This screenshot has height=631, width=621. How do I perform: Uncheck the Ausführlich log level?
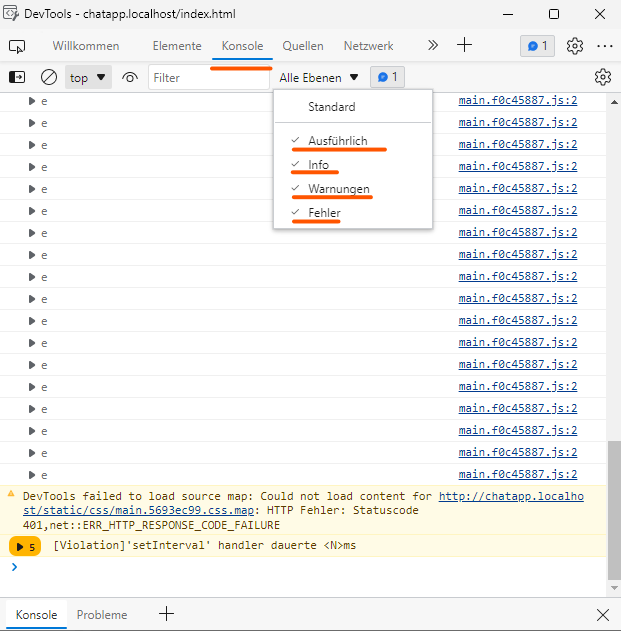(x=337, y=141)
